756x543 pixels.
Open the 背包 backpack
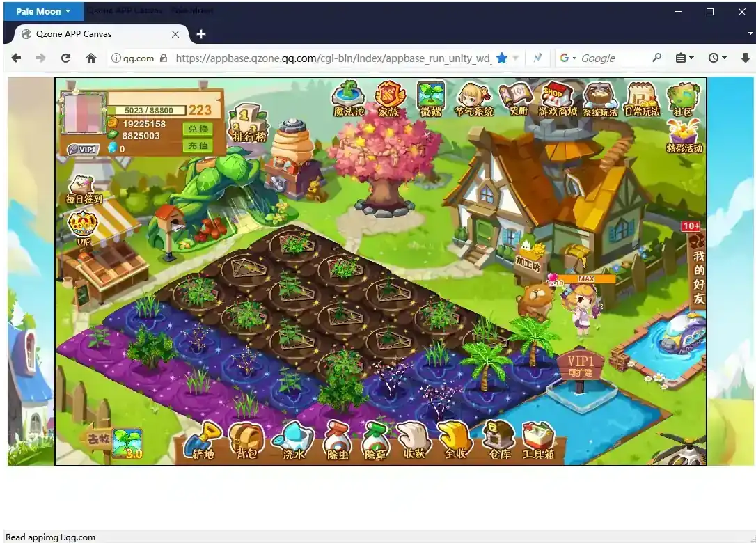pos(246,440)
